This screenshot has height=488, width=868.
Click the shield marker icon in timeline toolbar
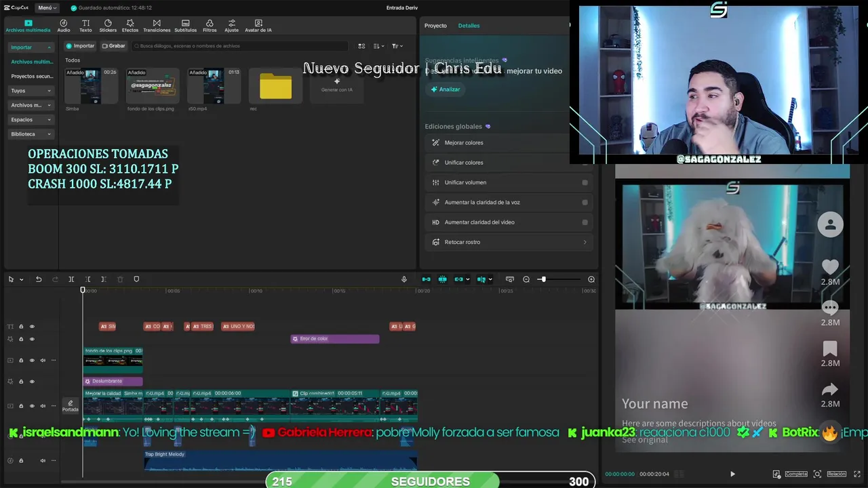[136, 279]
